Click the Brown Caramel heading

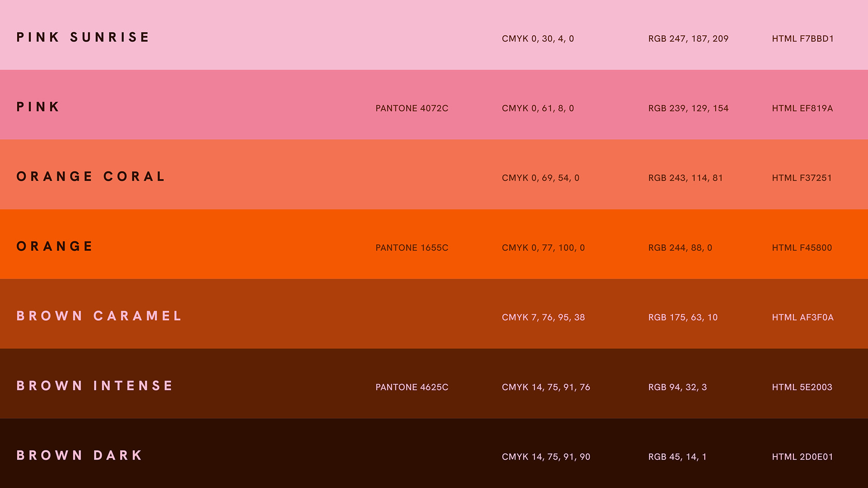[99, 316]
